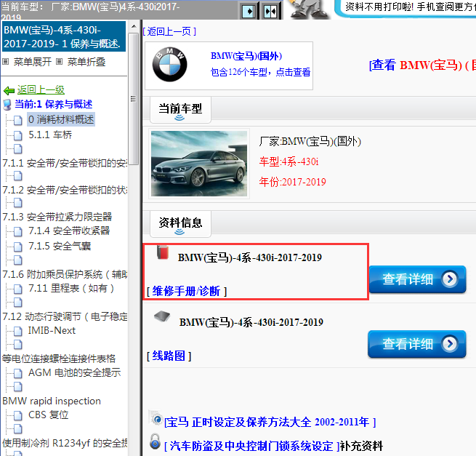Click the document icon beside 7.11 里程表
The width and height of the screenshot is (476, 456).
pyautogui.click(x=18, y=289)
